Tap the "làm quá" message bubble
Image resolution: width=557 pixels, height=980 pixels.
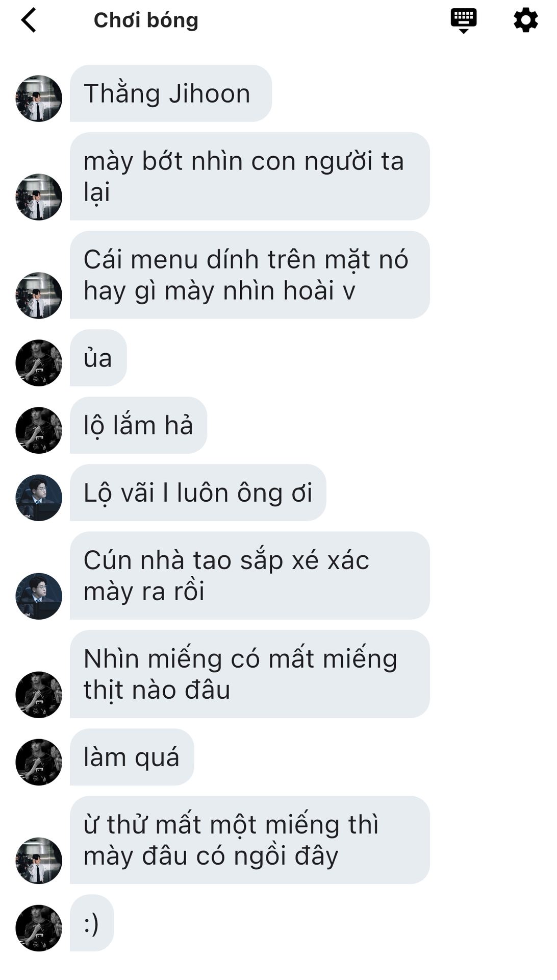[x=132, y=757]
